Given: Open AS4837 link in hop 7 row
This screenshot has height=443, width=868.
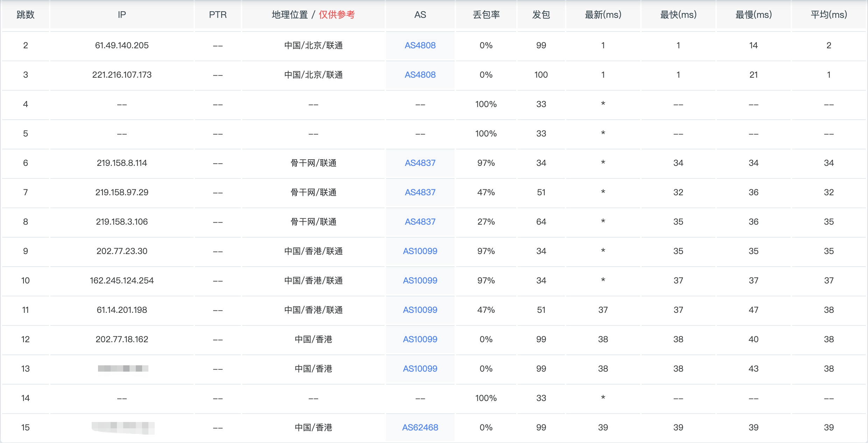Looking at the screenshot, I should [420, 192].
